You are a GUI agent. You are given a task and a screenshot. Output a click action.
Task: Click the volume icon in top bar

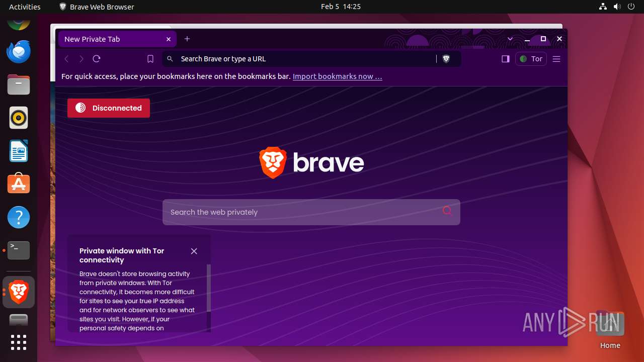click(x=617, y=7)
